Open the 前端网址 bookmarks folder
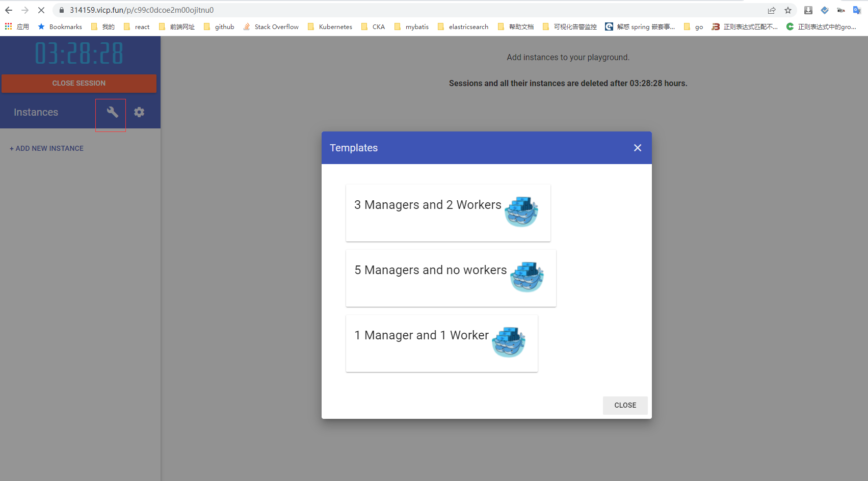This screenshot has height=481, width=868. tap(177, 26)
